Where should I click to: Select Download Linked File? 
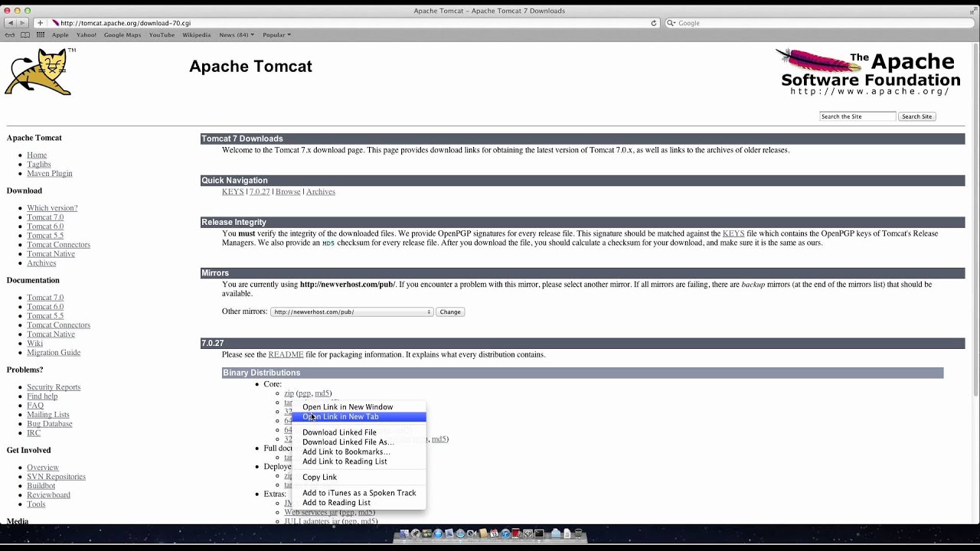pos(358,432)
